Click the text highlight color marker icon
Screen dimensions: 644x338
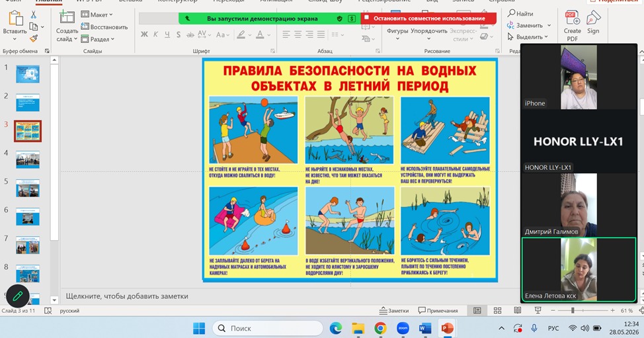click(241, 34)
